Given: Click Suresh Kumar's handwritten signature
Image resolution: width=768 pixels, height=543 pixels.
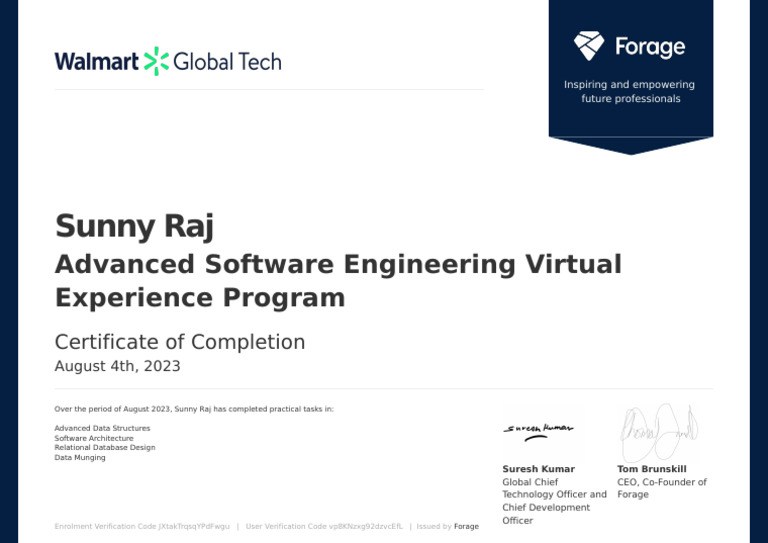Looking at the screenshot, I should 538,431.
